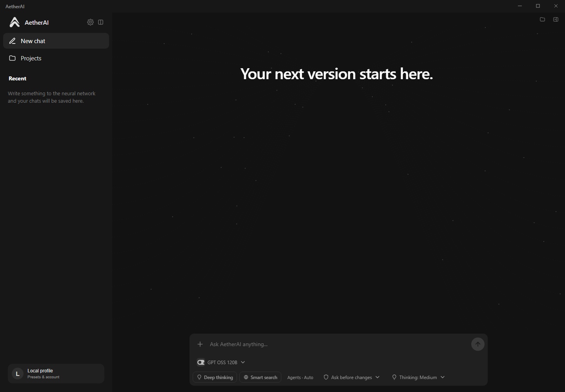565x392 pixels.
Task: Click the plus attach icon in the prompt box
Action: (200, 344)
